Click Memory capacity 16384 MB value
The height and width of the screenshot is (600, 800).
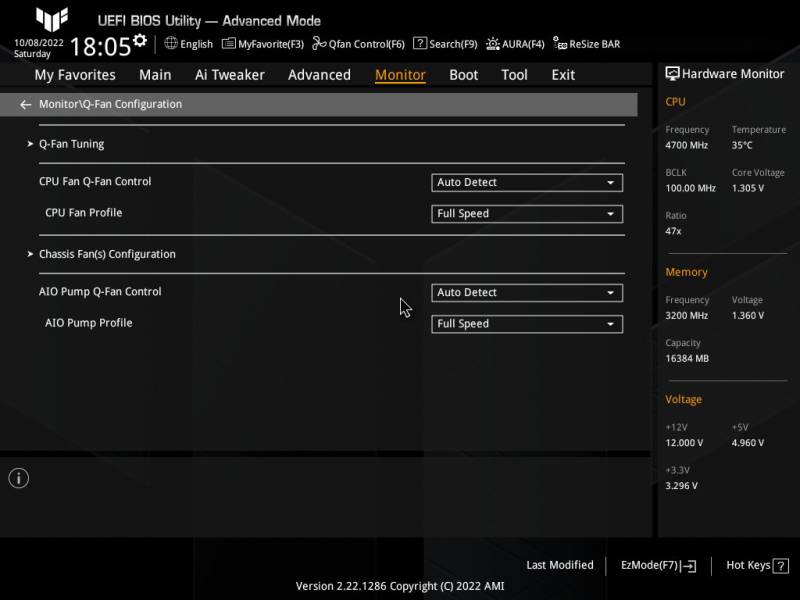pyautogui.click(x=687, y=359)
